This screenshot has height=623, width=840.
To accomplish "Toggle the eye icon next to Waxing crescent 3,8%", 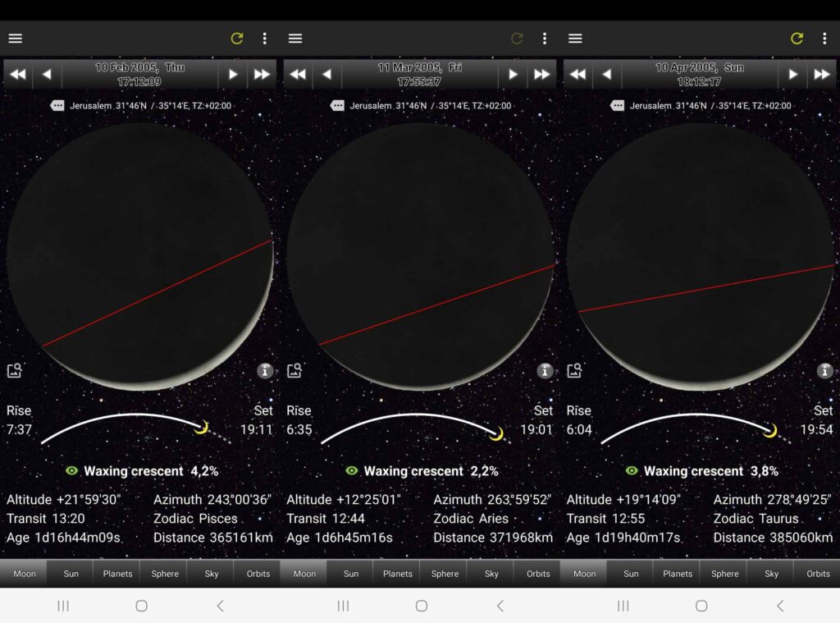I will [x=632, y=471].
